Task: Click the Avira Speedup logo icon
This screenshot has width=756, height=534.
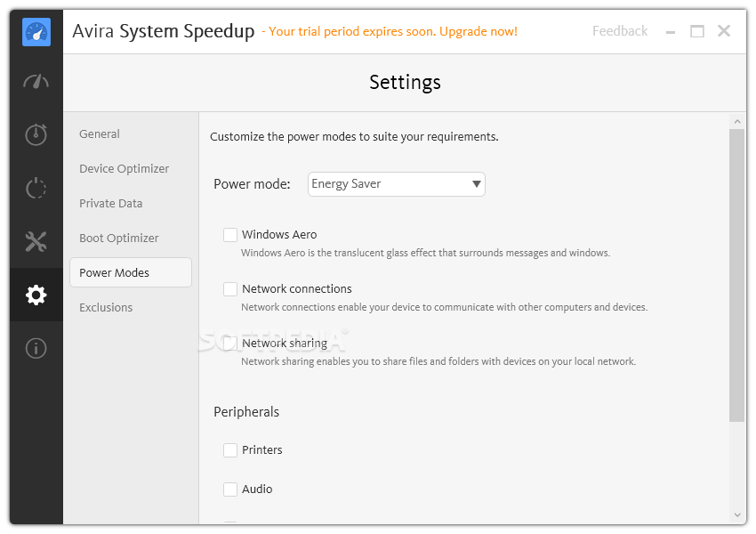Action: tap(36, 32)
